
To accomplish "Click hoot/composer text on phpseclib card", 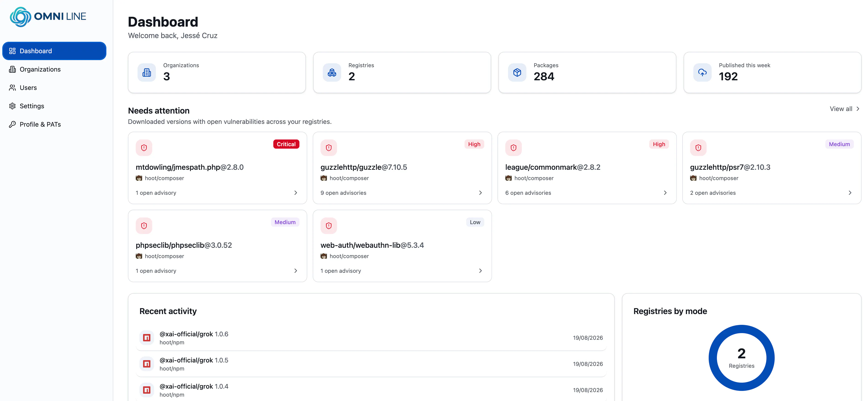I will point(164,256).
